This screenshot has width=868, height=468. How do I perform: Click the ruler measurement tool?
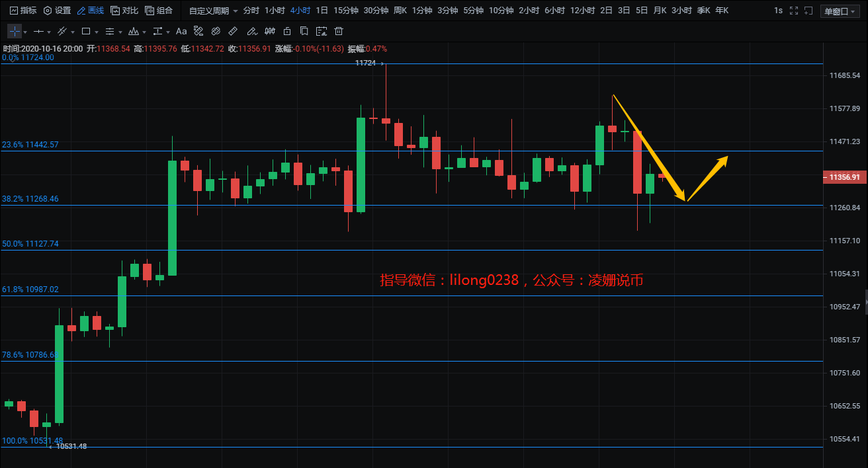pos(232,31)
